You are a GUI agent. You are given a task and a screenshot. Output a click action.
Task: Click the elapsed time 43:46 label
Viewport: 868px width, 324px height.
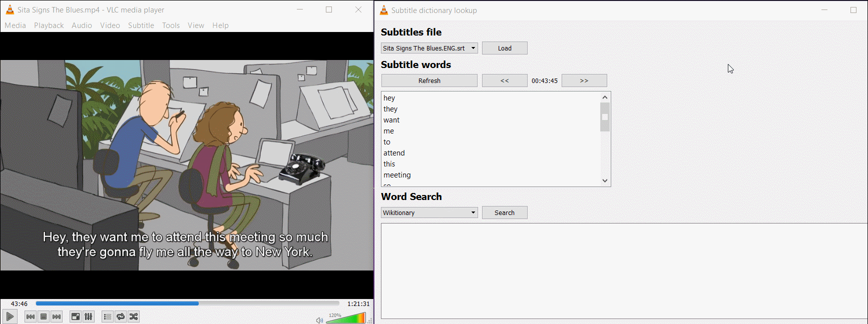click(19, 303)
